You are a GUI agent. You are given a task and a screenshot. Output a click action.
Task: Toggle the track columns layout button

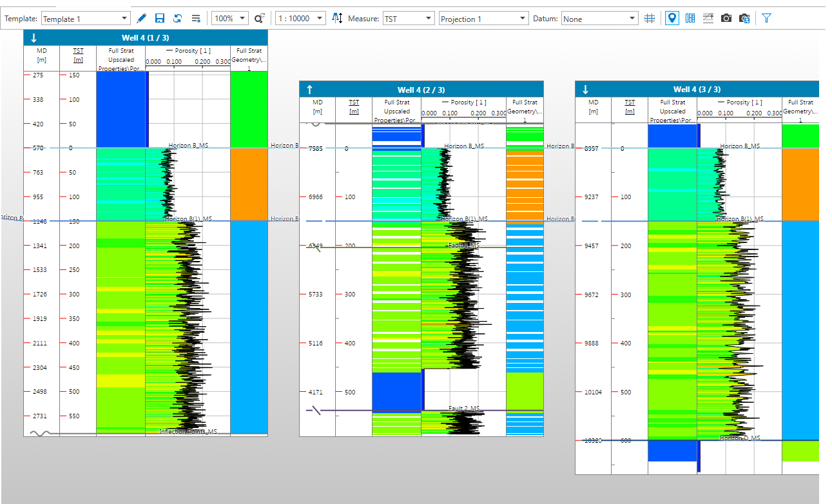coord(690,19)
